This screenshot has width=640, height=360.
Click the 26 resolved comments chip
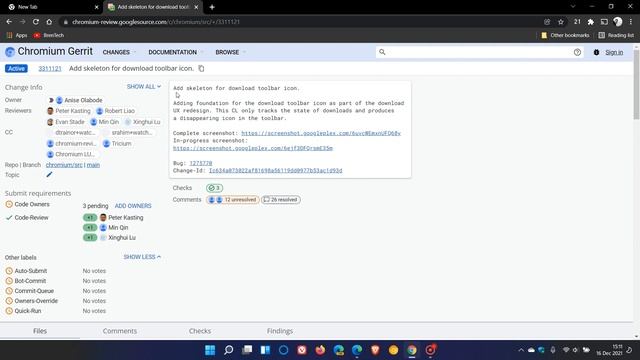[281, 200]
